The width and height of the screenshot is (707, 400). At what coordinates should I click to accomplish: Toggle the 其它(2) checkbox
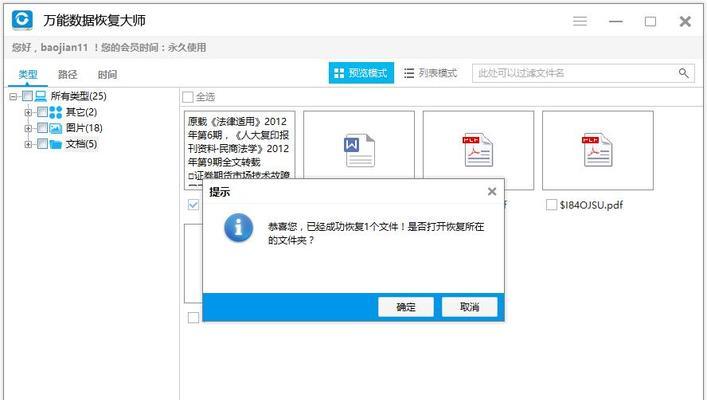point(42,112)
